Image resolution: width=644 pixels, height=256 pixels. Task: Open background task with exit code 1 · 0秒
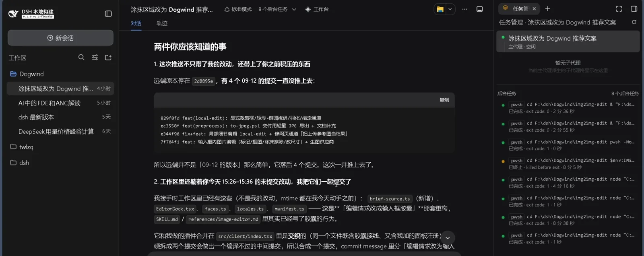click(x=568, y=145)
